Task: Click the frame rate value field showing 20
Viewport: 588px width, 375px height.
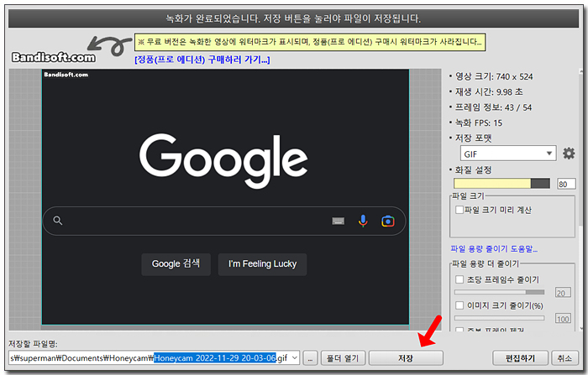Action: 563,293
